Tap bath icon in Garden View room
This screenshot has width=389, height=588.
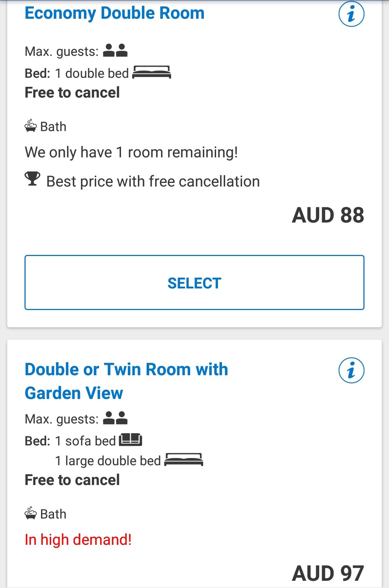(x=31, y=513)
